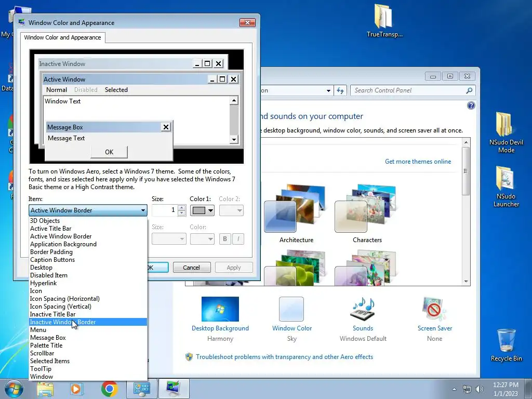Open the disabled Color 2 dropdown

231,210
